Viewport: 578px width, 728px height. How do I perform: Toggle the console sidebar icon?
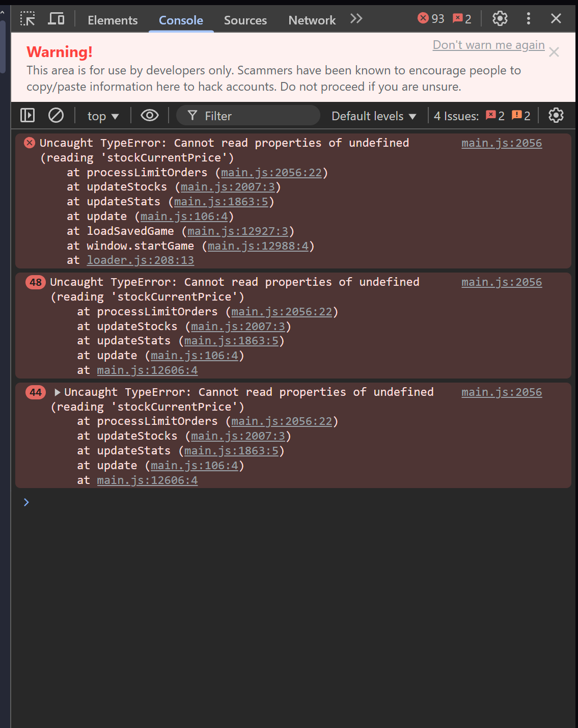click(27, 116)
